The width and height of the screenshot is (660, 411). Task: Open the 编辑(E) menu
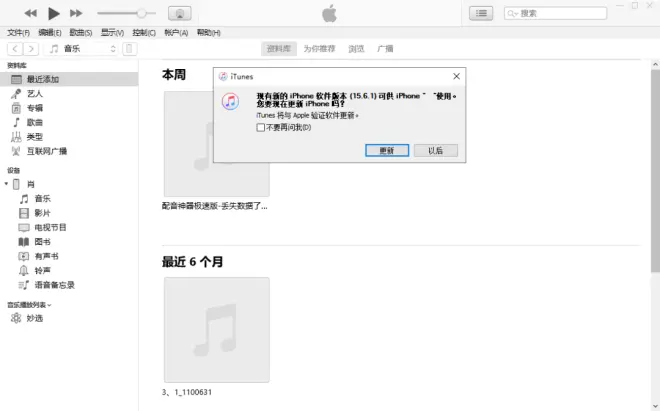click(x=50, y=32)
